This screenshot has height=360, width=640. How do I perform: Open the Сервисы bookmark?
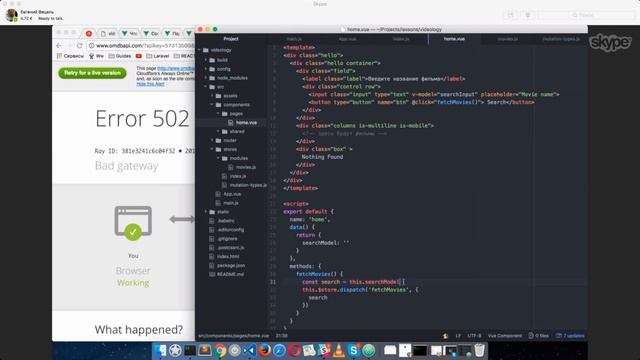70,56
